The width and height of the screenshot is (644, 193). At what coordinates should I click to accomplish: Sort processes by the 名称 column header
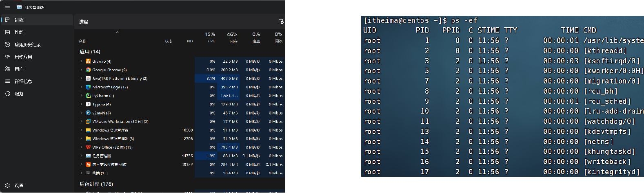(x=82, y=41)
